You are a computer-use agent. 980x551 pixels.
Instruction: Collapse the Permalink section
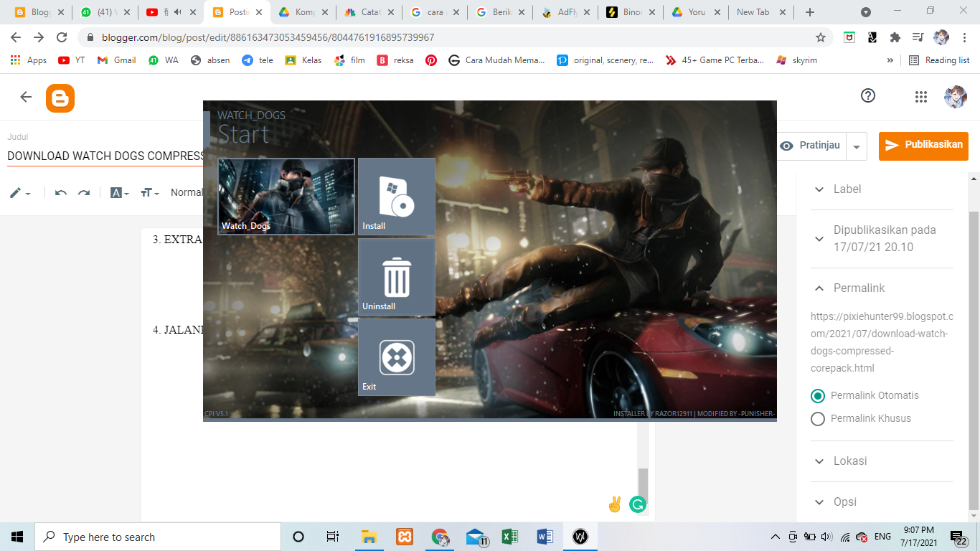coord(882,288)
